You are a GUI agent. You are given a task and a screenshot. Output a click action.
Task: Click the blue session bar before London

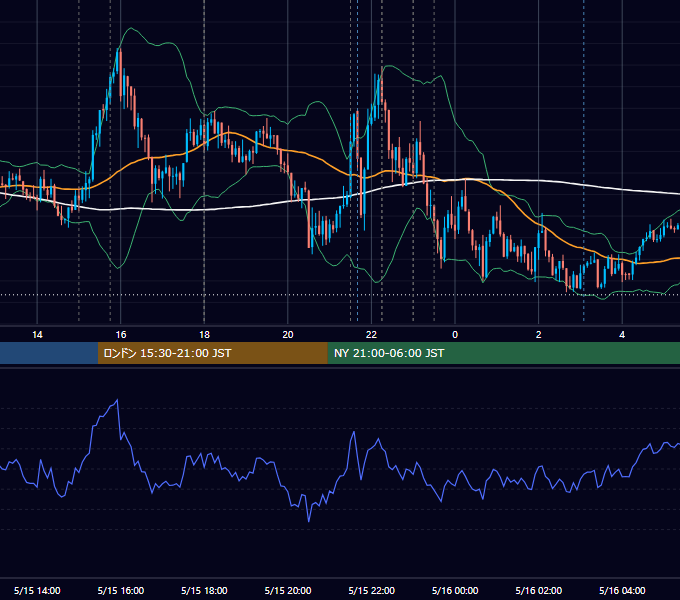49,353
